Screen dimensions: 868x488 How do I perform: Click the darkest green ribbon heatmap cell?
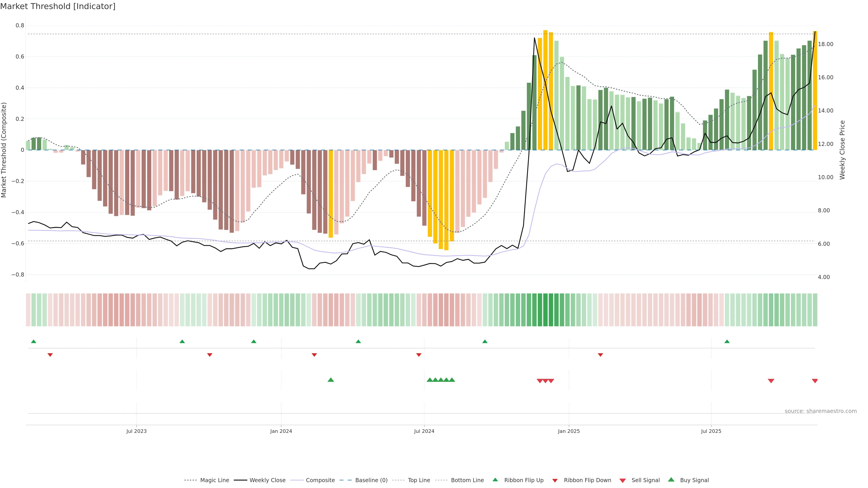coord(545,310)
